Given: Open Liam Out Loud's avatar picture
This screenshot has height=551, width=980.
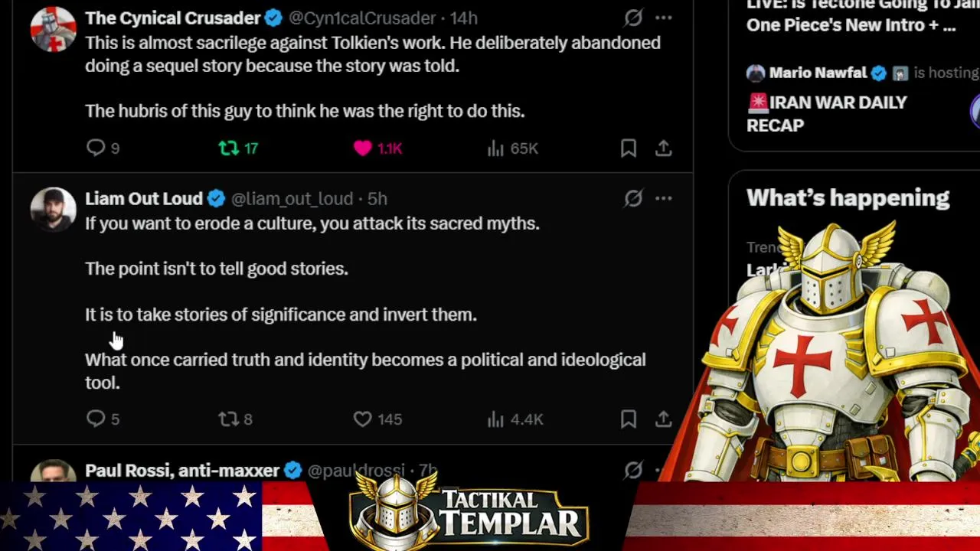Looking at the screenshot, I should tap(53, 209).
